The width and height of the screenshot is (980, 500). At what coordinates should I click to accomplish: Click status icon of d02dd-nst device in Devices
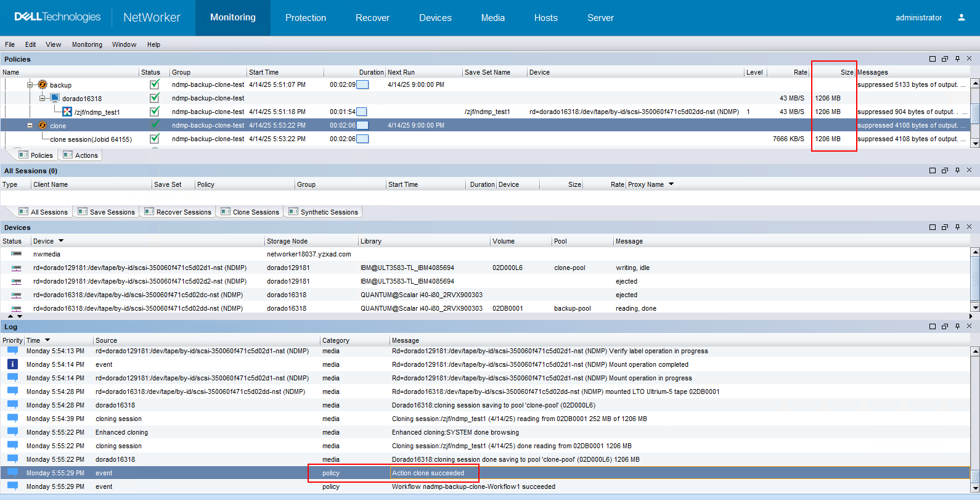point(16,308)
